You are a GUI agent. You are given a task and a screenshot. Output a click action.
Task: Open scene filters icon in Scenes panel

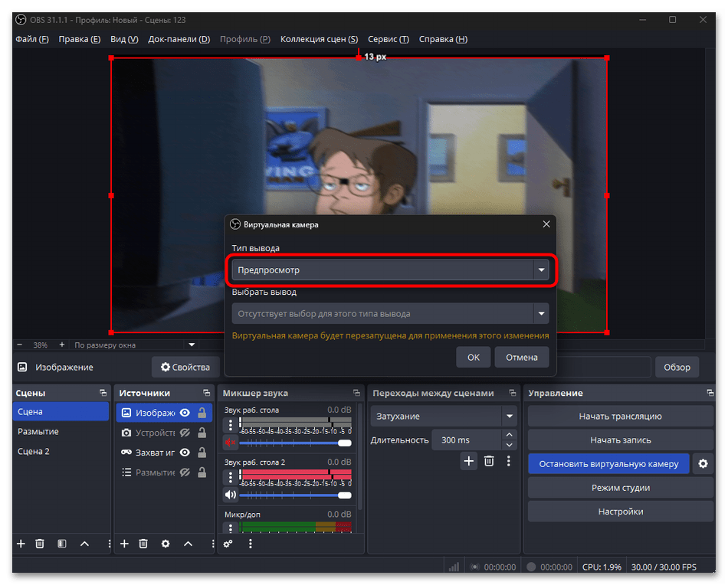click(x=62, y=543)
